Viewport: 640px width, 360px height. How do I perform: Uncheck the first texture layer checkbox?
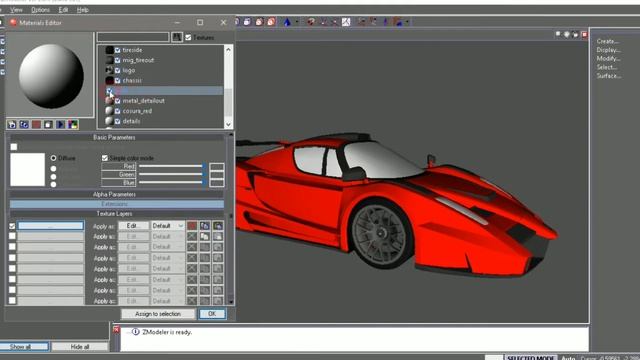point(12,226)
